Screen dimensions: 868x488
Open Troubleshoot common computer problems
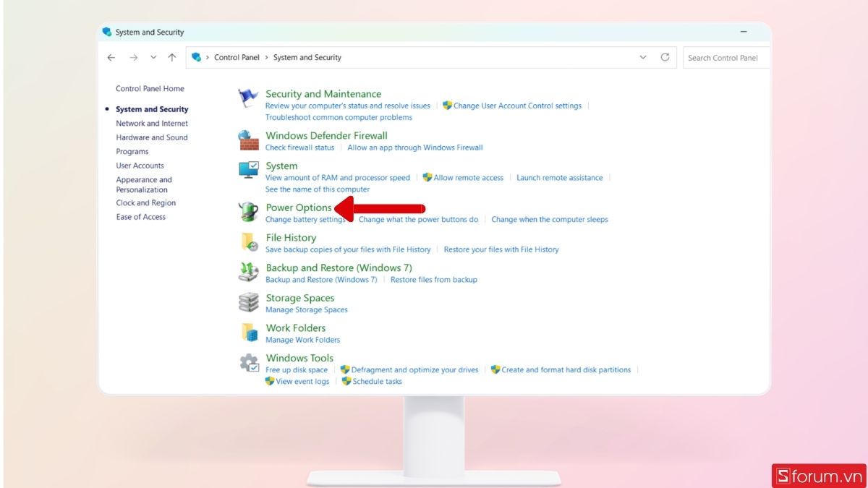(x=339, y=117)
